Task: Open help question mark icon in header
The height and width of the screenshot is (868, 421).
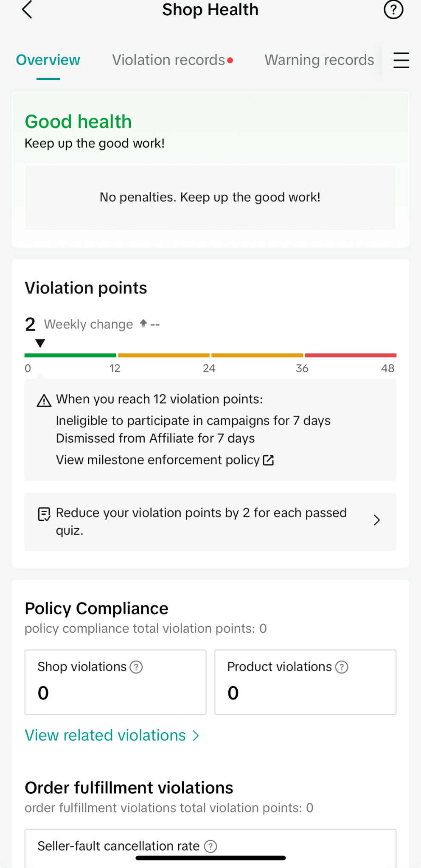Action: click(x=393, y=9)
